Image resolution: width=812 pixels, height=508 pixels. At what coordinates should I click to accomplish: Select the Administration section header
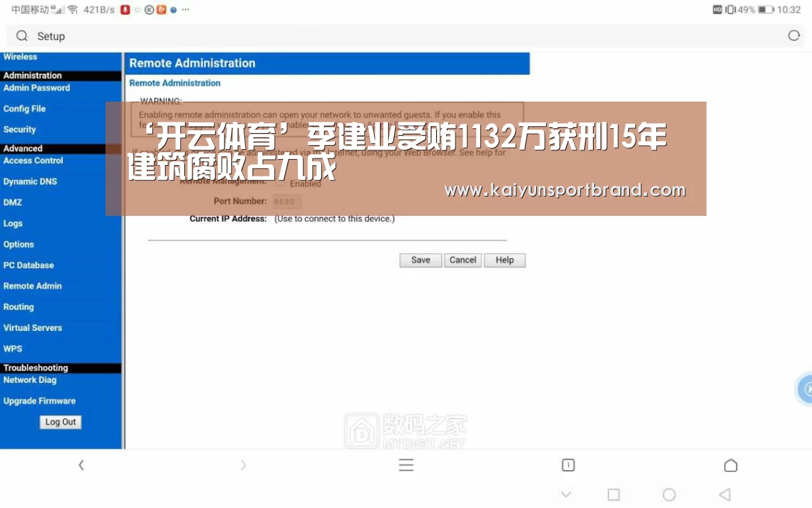coord(61,76)
